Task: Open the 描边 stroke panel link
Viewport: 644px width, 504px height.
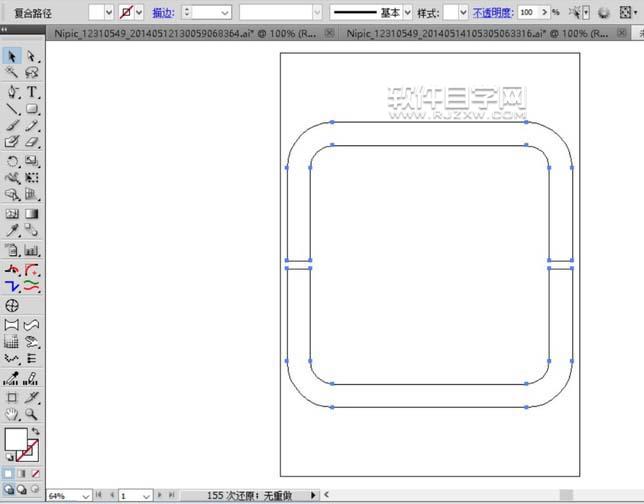Action: point(163,13)
